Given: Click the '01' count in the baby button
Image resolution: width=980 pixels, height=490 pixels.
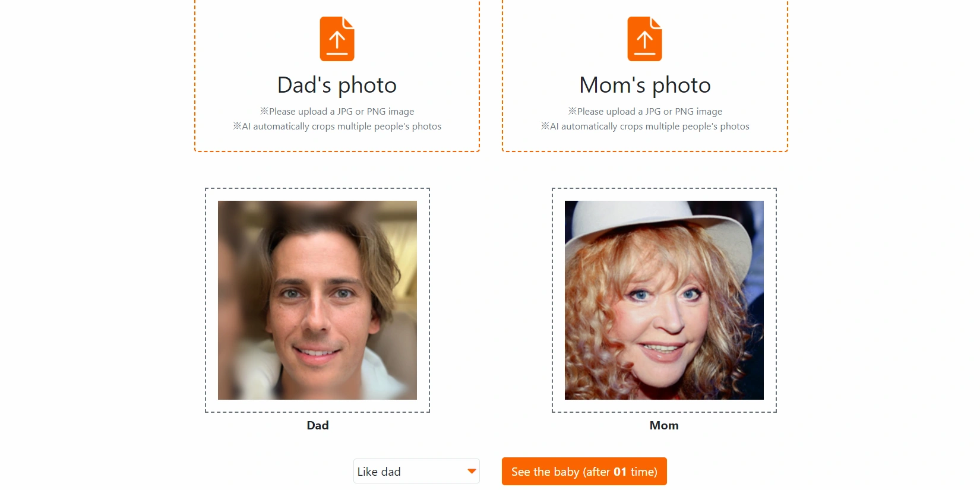Looking at the screenshot, I should click(620, 472).
